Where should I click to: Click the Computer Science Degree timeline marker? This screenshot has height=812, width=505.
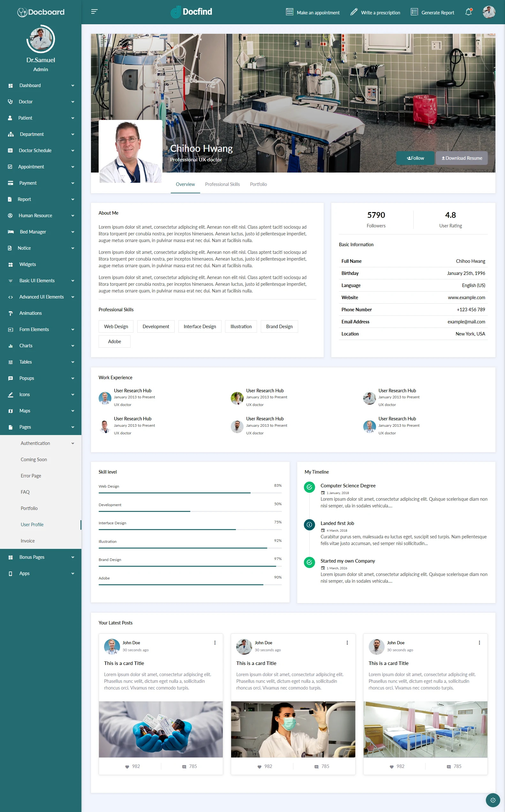coord(309,487)
